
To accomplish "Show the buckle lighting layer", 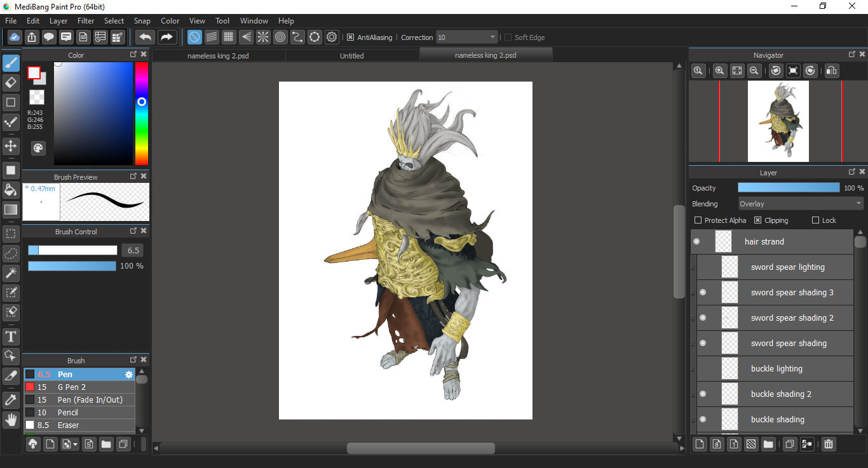I will click(703, 368).
